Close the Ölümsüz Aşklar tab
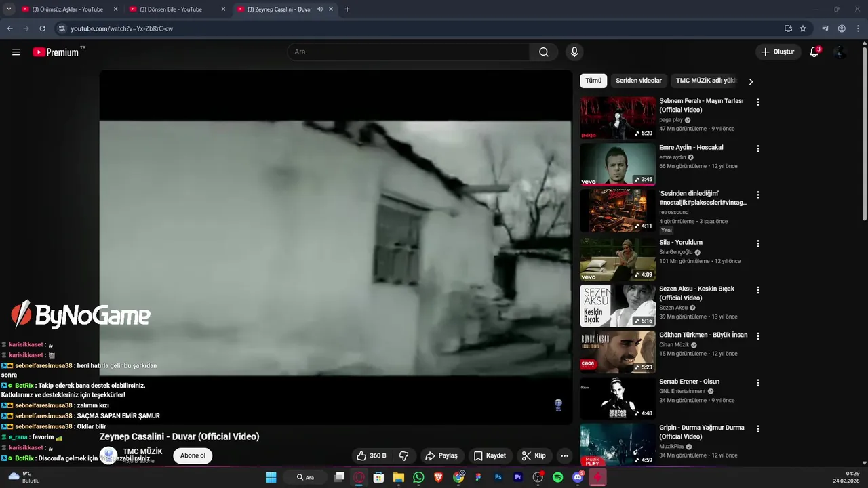Screen dimensions: 868x488 pos(115,9)
